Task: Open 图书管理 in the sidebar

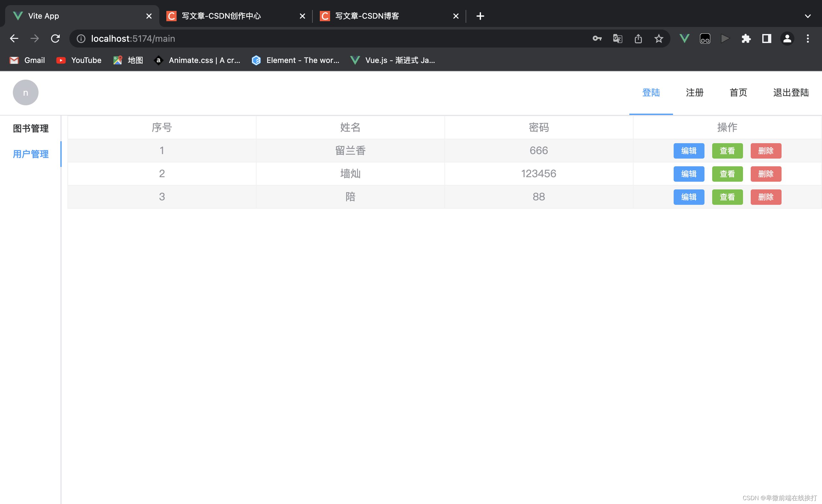Action: (31, 128)
